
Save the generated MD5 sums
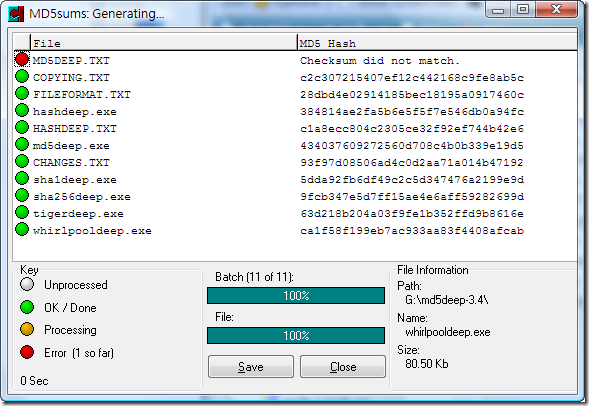coord(251,367)
